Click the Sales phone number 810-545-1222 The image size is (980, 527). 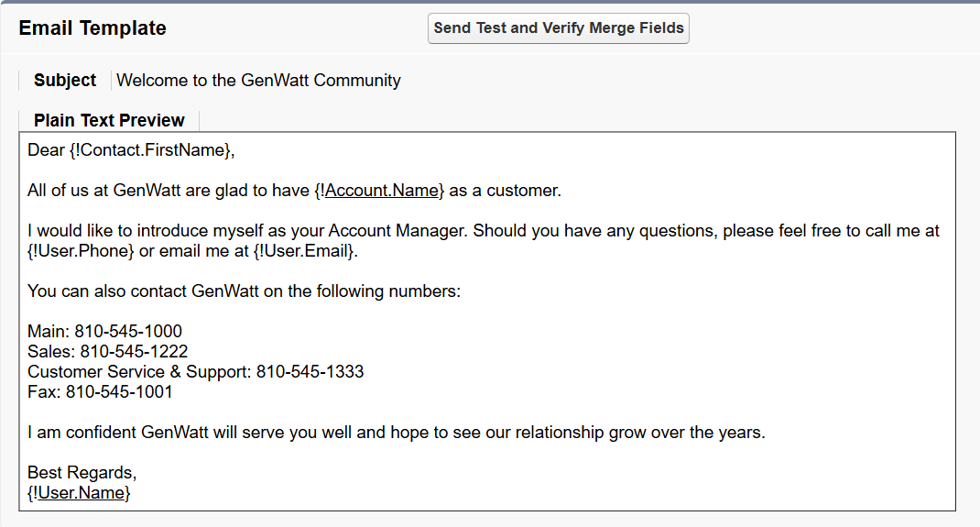click(x=134, y=351)
